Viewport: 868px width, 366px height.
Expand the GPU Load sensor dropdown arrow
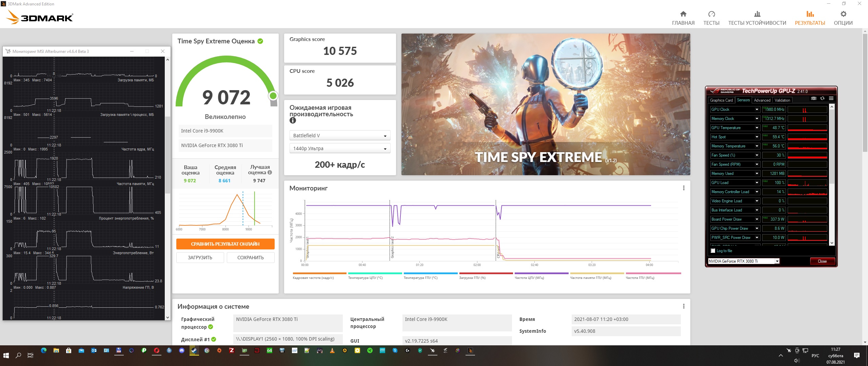pyautogui.click(x=757, y=183)
